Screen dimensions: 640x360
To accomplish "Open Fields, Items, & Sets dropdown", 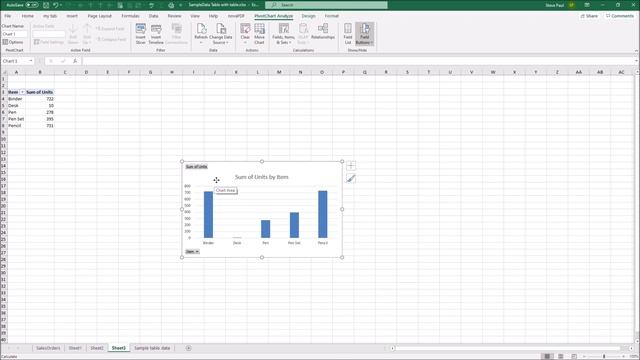I will [x=283, y=34].
